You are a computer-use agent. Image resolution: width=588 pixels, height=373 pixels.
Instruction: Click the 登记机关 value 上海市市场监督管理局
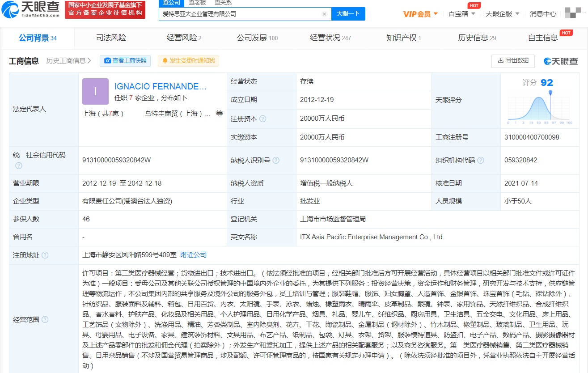(333, 219)
